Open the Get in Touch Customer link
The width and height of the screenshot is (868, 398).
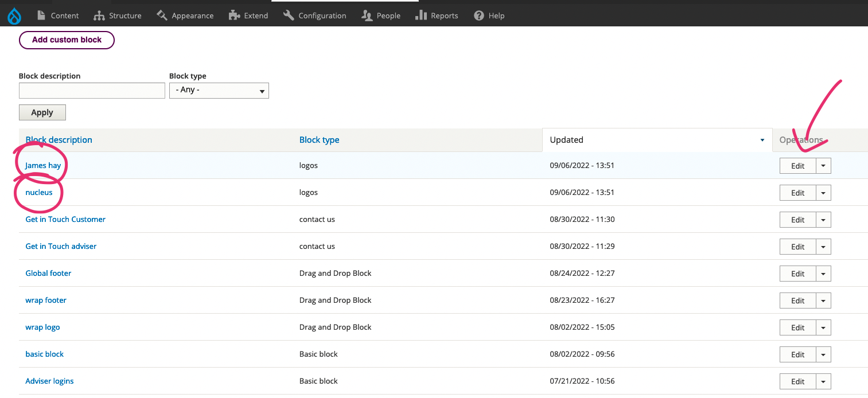coord(65,220)
